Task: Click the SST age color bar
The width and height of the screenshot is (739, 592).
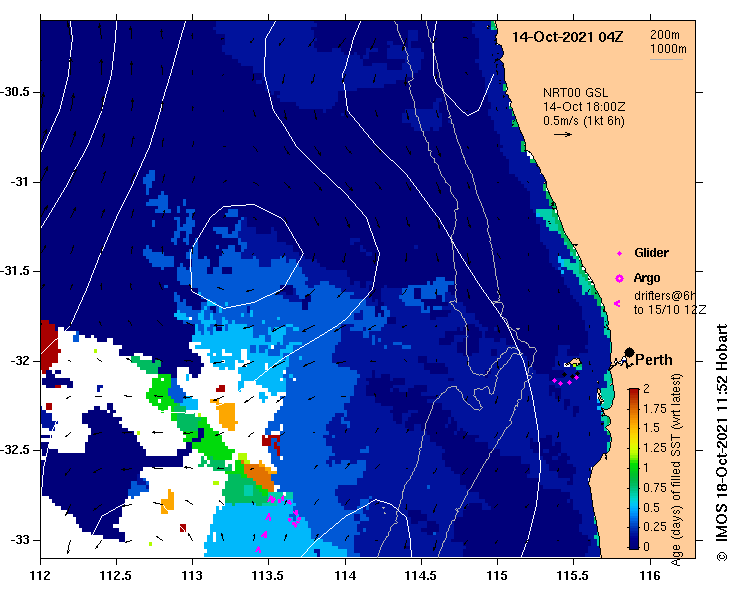Action: pos(634,469)
